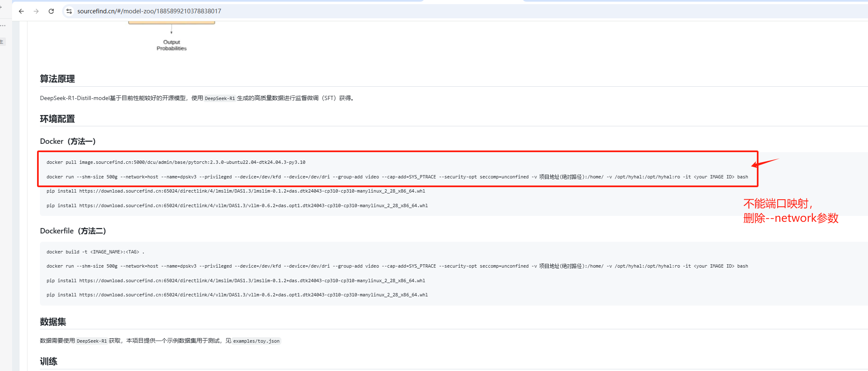Open the site information icon beside the URL

point(69,11)
